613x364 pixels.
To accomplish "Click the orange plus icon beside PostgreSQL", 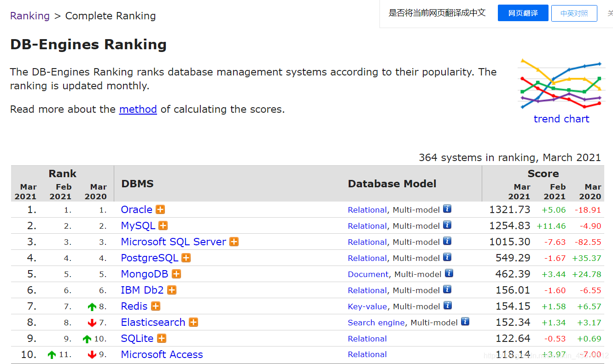I will click(x=186, y=258).
